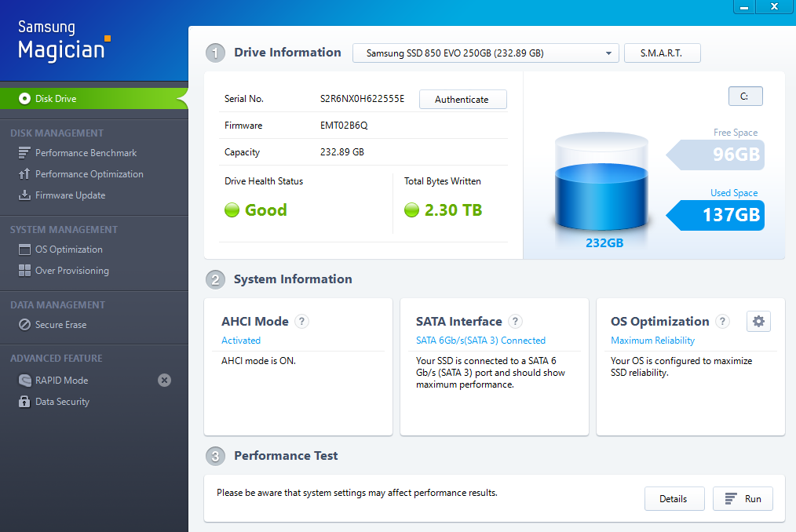
Task: Open OS Optimization gear settings
Action: coord(758,321)
